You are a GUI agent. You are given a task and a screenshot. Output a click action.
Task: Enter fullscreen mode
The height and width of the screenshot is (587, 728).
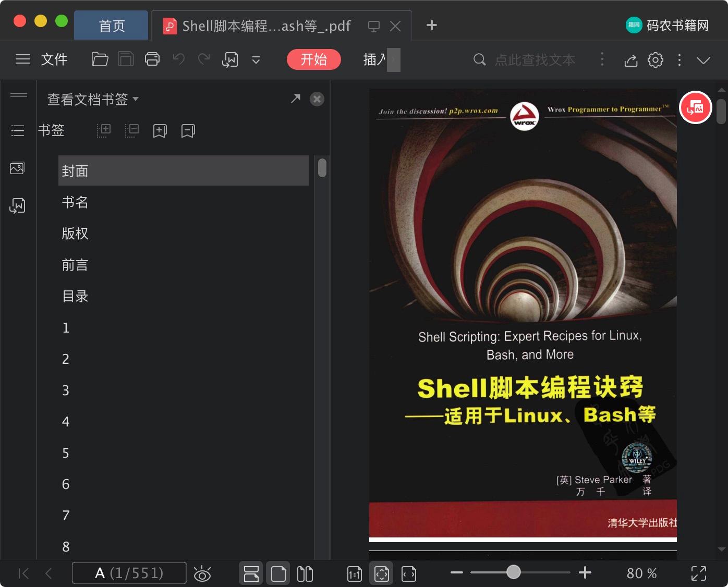point(699,573)
